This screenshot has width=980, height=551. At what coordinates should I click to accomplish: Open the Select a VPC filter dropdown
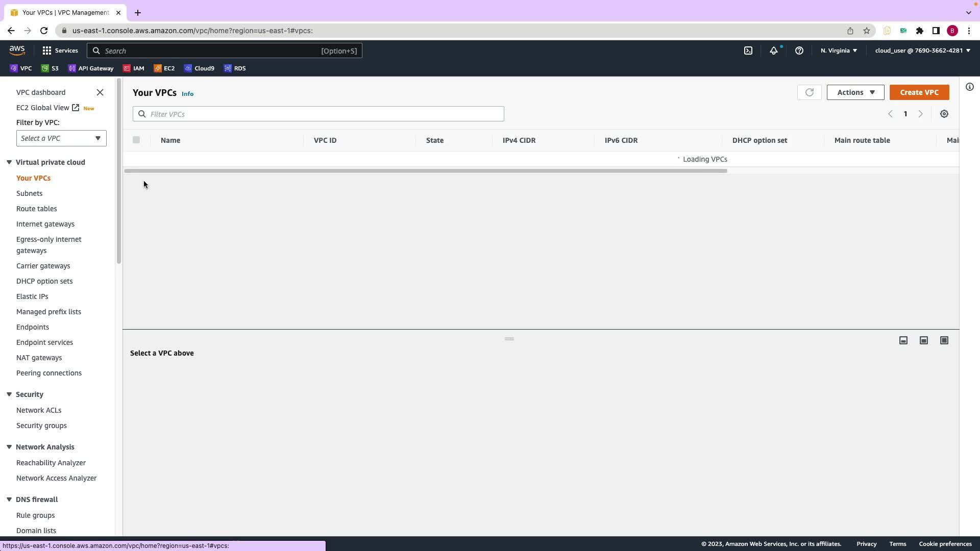(x=61, y=138)
